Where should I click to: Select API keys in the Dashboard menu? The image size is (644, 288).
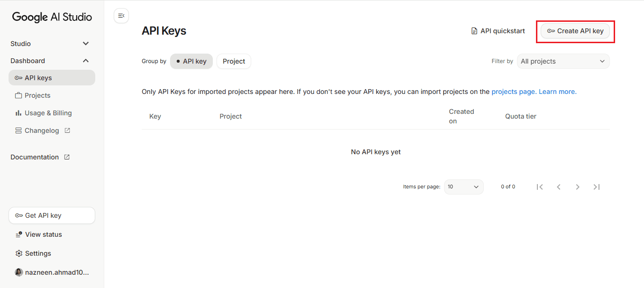(52, 78)
